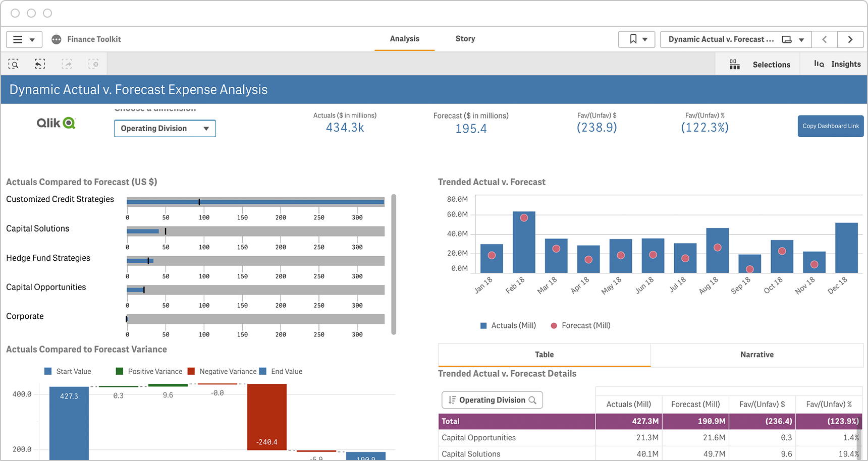Click the sheet layout icon
868x461 pixels.
point(787,39)
